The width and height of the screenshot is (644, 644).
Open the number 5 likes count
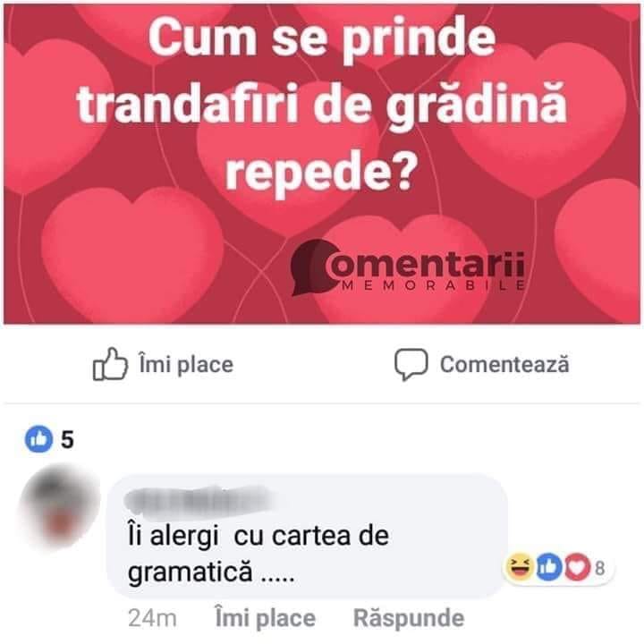67,439
